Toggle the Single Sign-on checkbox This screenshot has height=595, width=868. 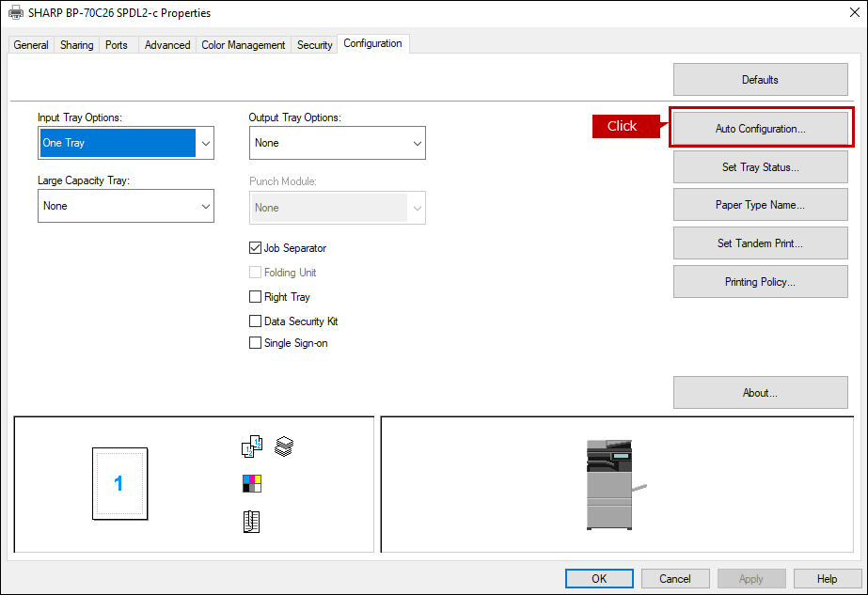(x=255, y=343)
